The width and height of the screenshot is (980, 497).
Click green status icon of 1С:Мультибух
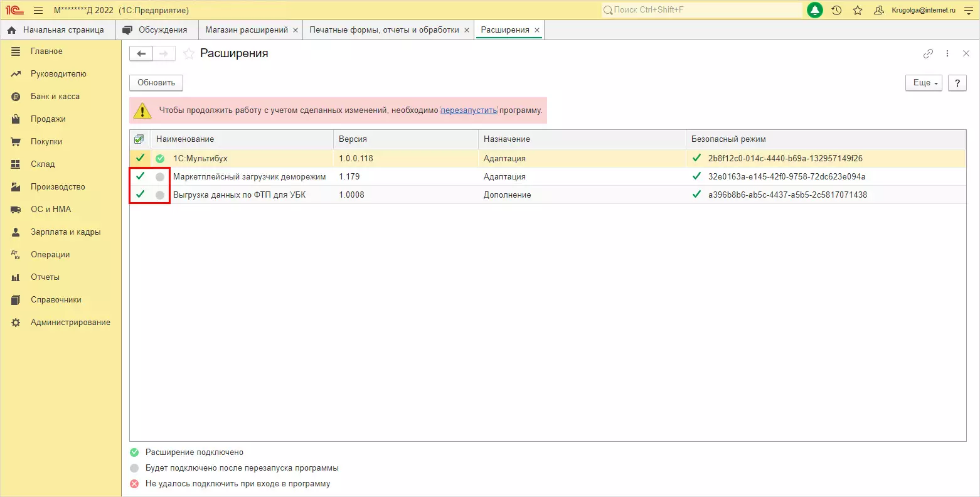click(160, 159)
